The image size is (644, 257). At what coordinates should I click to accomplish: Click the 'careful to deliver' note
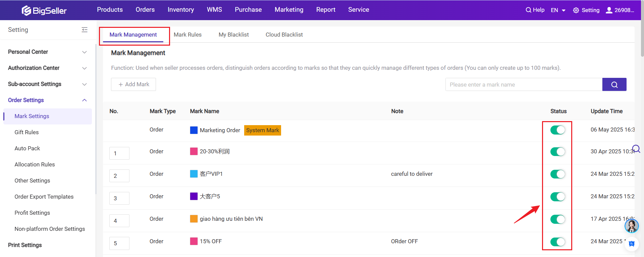[412, 174]
